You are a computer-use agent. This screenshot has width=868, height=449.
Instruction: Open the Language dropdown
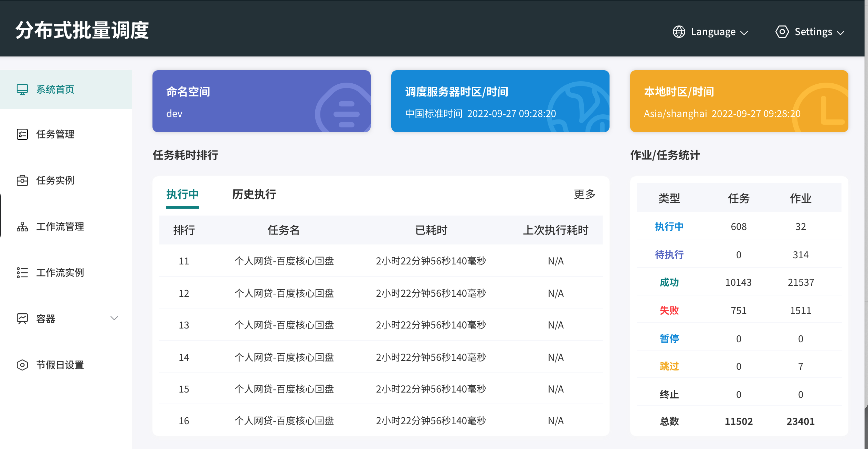point(710,32)
